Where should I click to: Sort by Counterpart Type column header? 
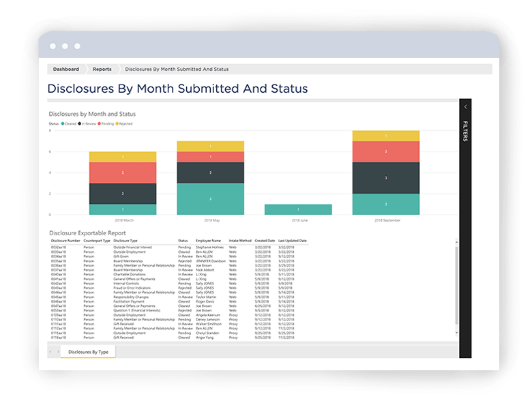[97, 241]
